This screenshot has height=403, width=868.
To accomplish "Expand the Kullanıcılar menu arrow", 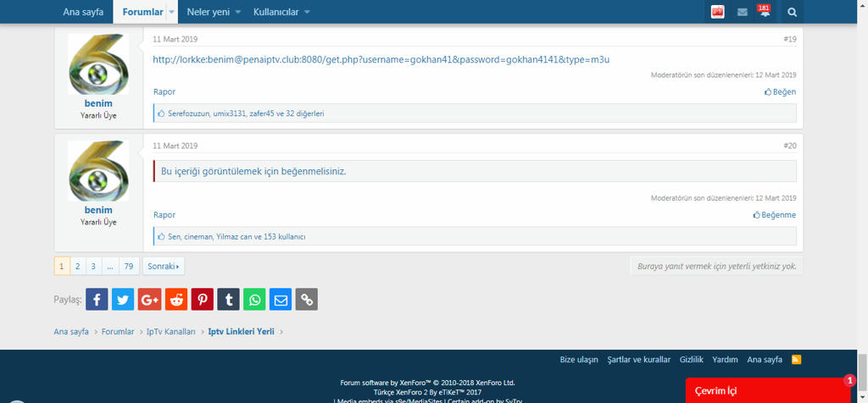I will (x=307, y=12).
